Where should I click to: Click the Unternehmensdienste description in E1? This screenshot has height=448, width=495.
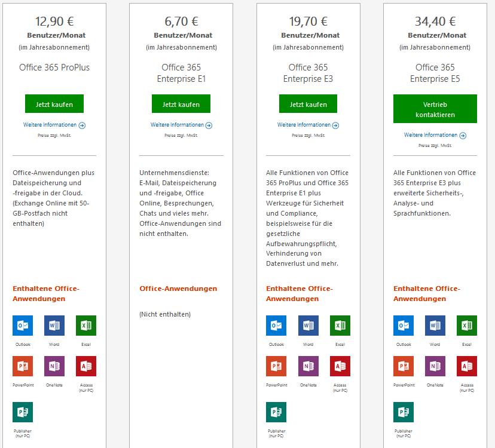pyautogui.click(x=181, y=203)
